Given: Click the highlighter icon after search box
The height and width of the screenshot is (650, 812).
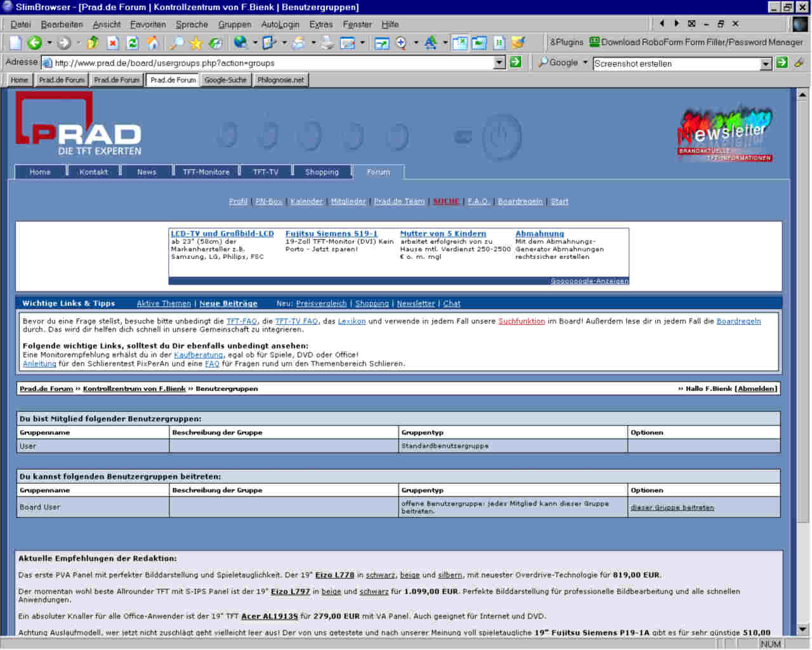Looking at the screenshot, I should click(799, 62).
